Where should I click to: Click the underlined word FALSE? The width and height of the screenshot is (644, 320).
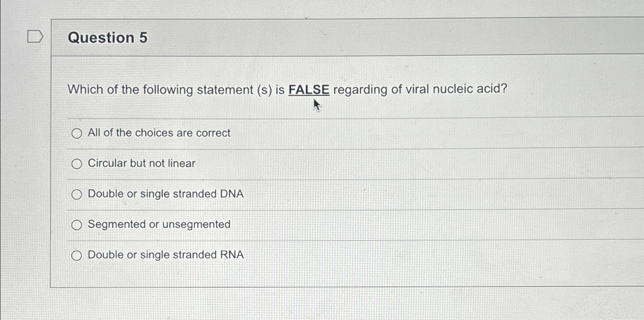click(x=310, y=89)
